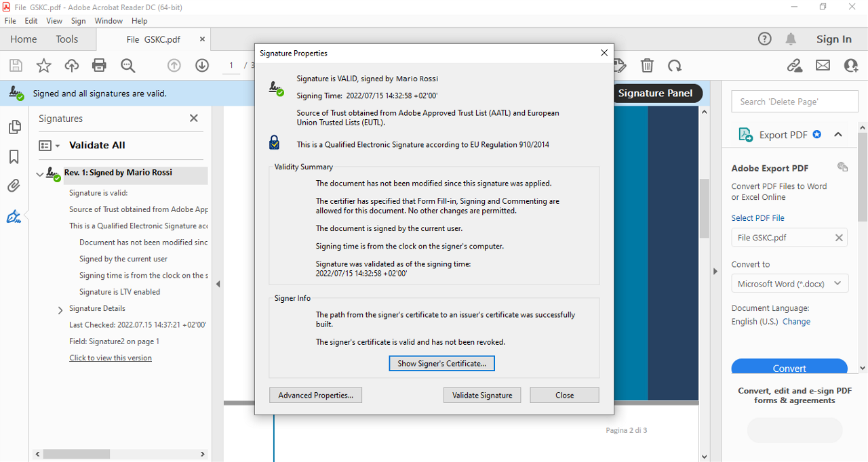The image size is (868, 462).
Task: Collapse the Rev. 1 signature tree node
Action: pos(40,174)
